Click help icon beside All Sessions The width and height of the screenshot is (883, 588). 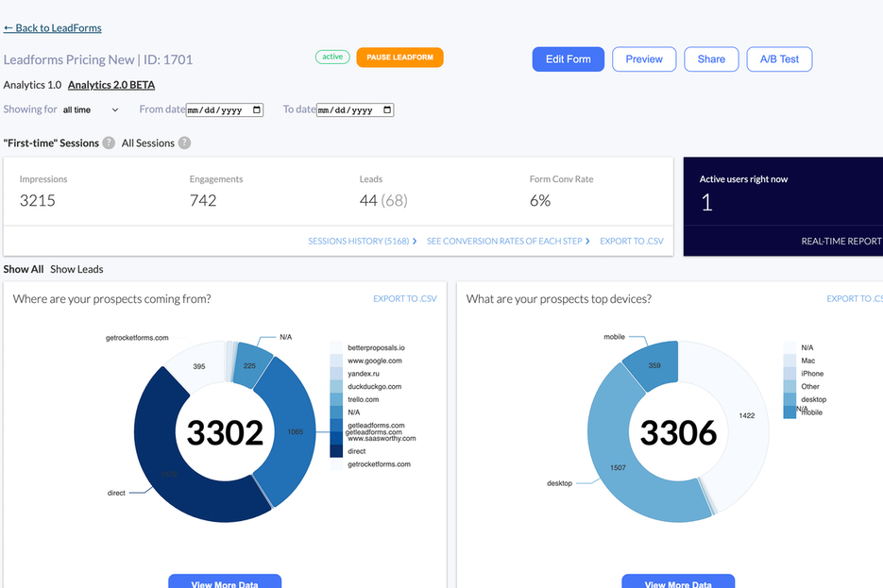[184, 143]
